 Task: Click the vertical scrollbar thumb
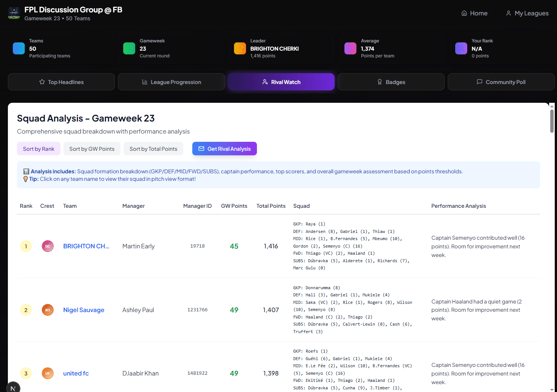pyautogui.click(x=552, y=121)
